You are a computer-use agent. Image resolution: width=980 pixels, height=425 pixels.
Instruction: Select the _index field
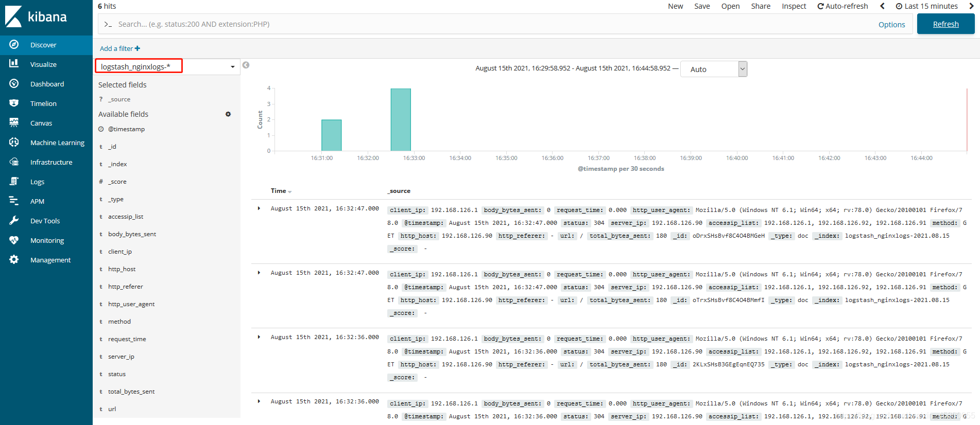pos(117,164)
